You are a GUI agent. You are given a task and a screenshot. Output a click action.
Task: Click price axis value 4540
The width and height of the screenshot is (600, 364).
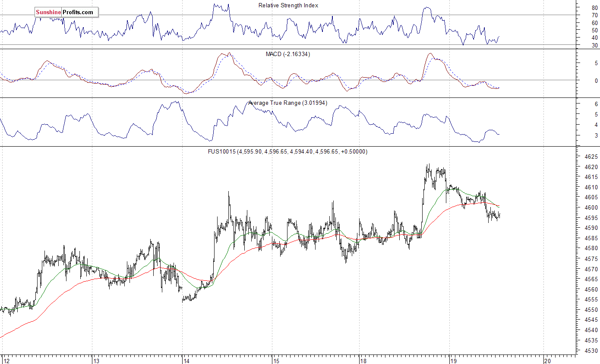(591, 330)
